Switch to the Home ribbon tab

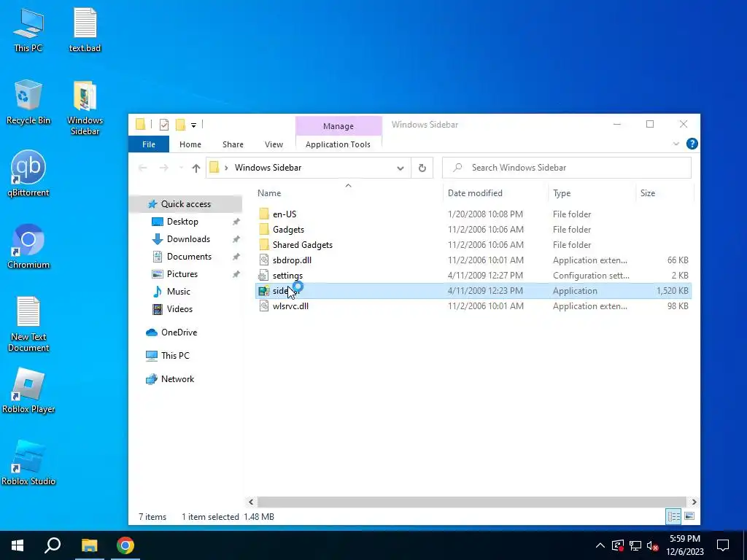pos(190,144)
